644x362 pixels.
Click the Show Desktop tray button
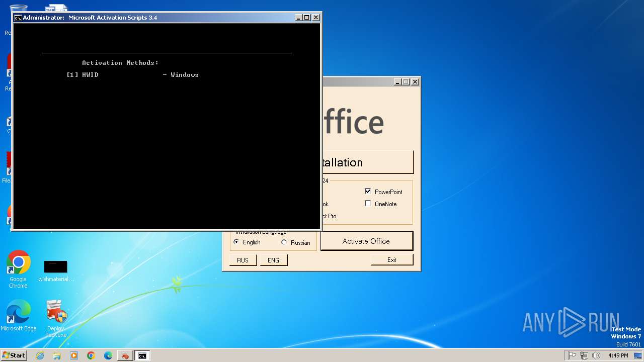[x=638, y=355]
